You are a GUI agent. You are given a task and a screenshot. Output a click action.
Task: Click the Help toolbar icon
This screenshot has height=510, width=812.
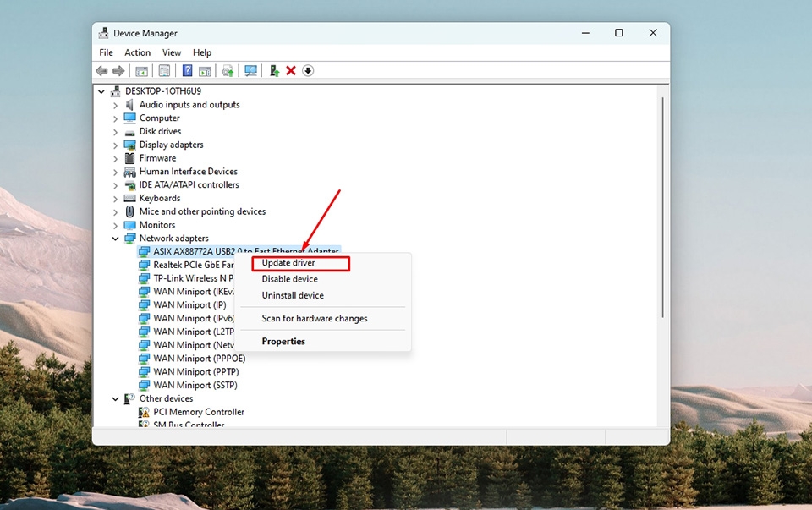tap(186, 70)
